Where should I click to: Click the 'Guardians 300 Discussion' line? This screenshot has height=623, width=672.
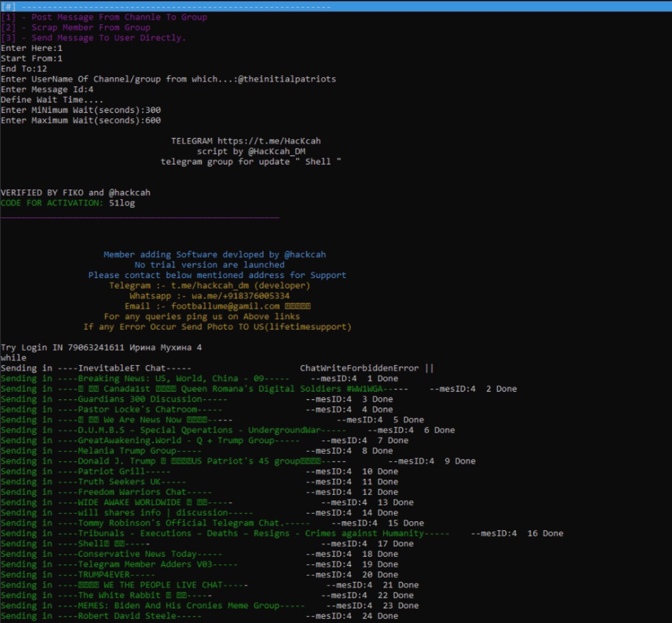[197, 399]
